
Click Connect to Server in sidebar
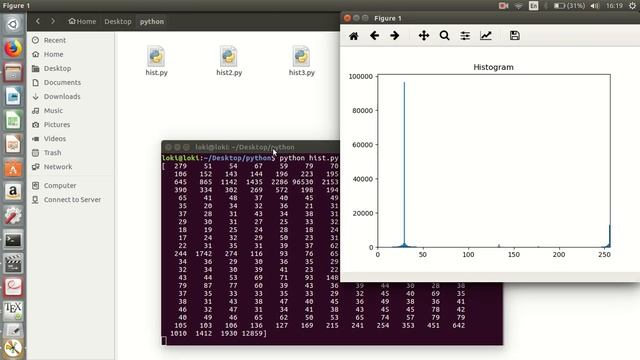(x=71, y=200)
